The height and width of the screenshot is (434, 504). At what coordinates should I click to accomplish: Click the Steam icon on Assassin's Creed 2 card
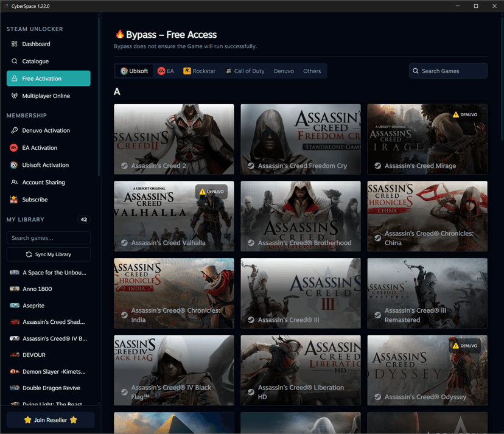click(124, 166)
